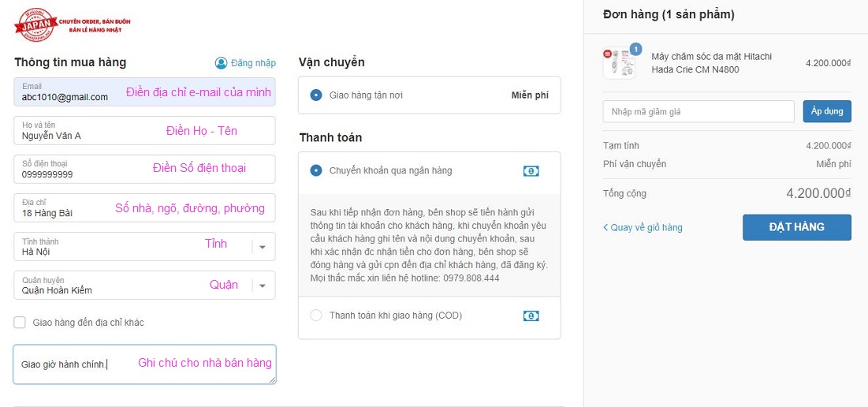Image resolution: width=868 pixels, height=407 pixels.
Task: Click the COD payment money icon
Action: 531,316
